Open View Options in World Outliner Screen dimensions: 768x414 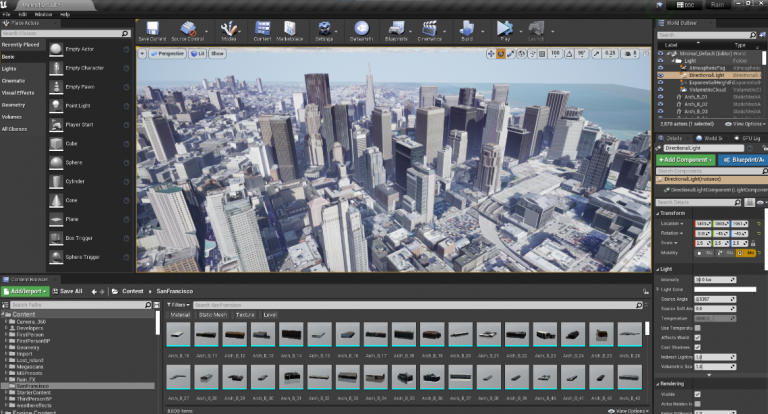[x=745, y=124]
